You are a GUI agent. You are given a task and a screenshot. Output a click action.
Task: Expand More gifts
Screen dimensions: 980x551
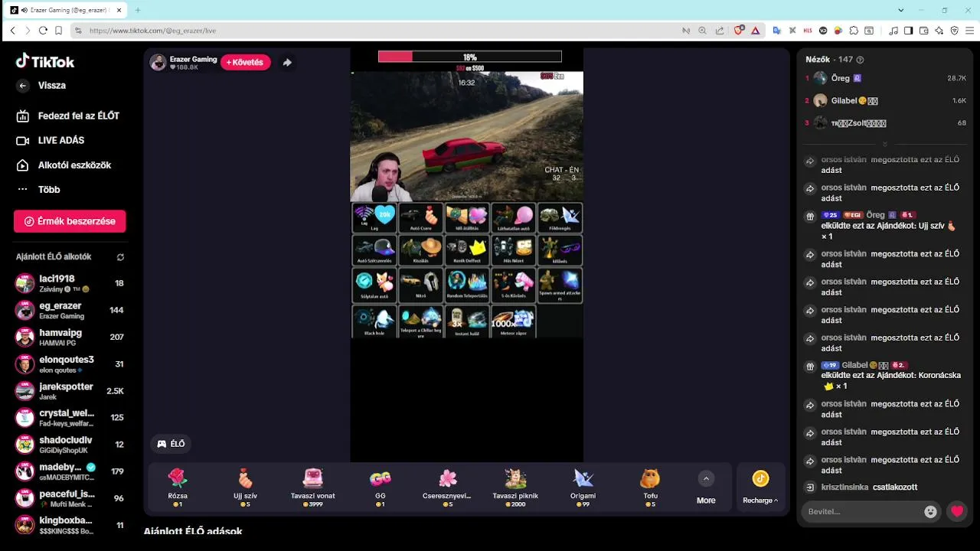tap(706, 488)
